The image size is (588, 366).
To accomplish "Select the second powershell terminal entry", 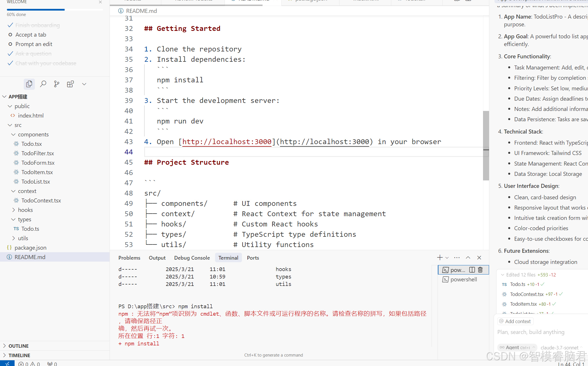I will (463, 279).
